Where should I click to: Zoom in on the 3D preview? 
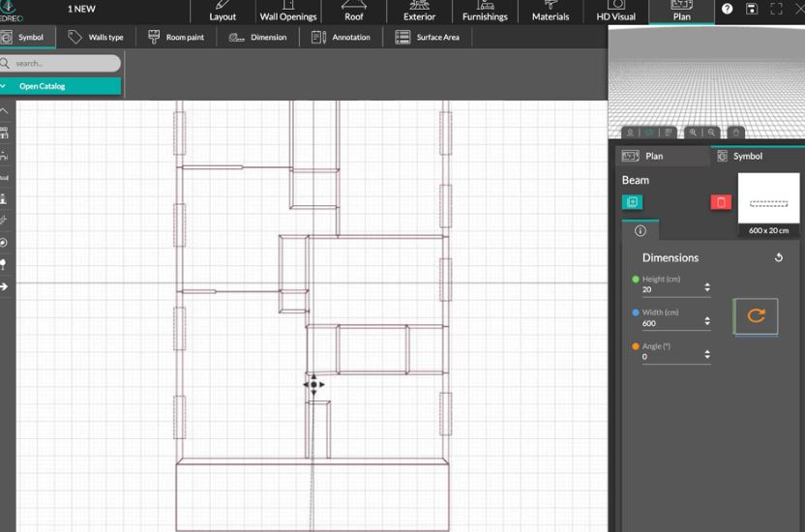tap(693, 133)
